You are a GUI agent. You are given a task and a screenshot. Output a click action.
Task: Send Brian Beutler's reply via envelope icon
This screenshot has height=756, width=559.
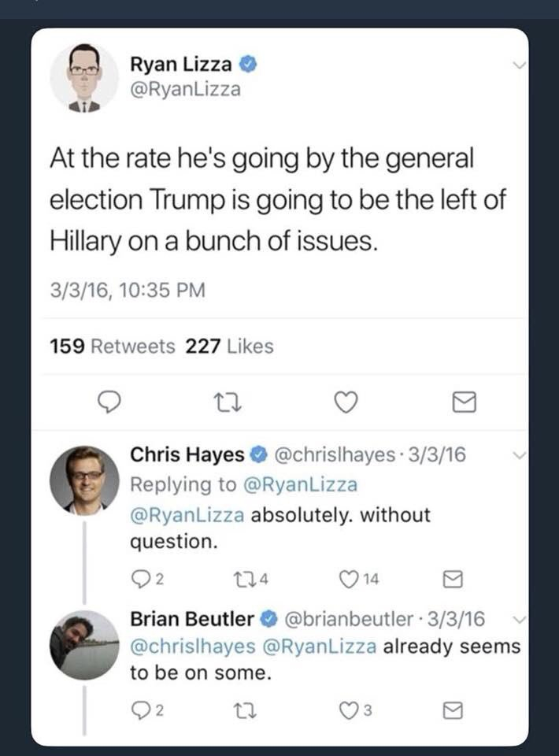click(452, 713)
